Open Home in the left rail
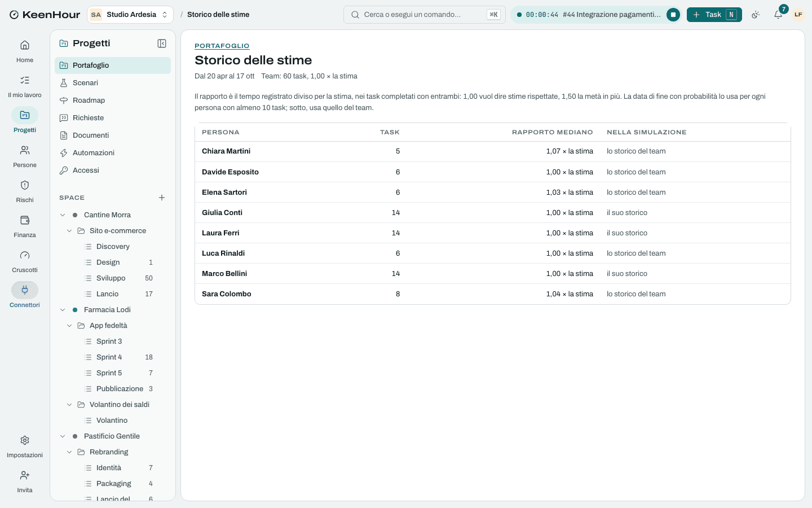Image resolution: width=812 pixels, height=508 pixels. (x=25, y=51)
